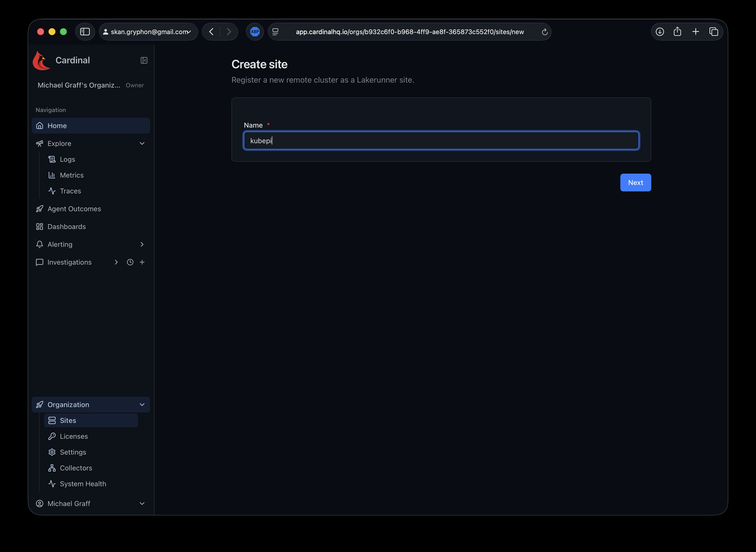
Task: Expand the Michael Graff user menu
Action: 91,504
